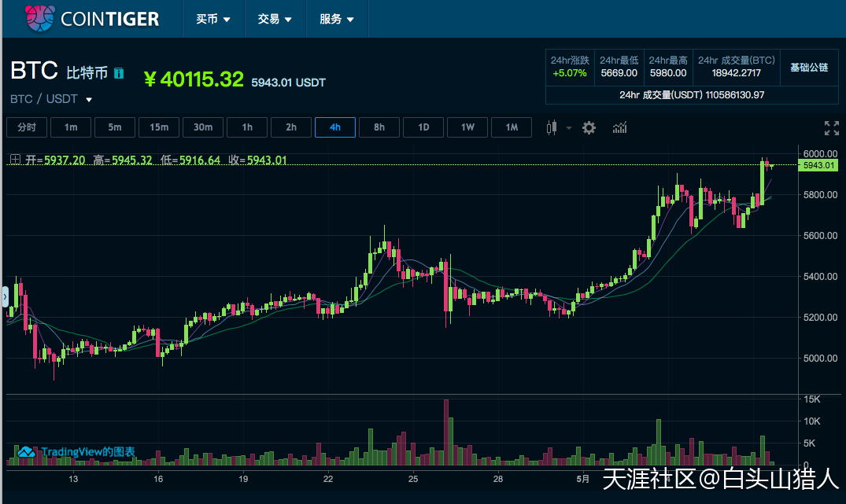Click the indicators chart icon
Image resolution: width=846 pixels, height=504 pixels.
click(x=619, y=127)
